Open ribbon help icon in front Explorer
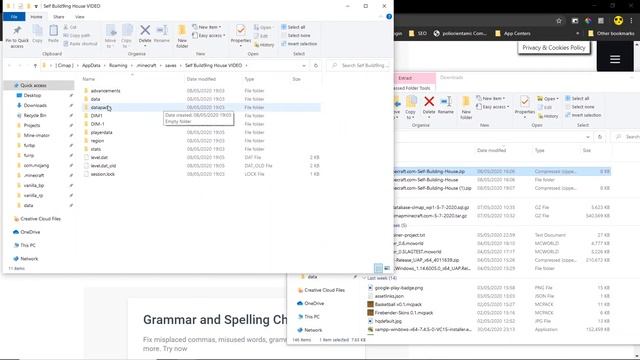 (389, 17)
